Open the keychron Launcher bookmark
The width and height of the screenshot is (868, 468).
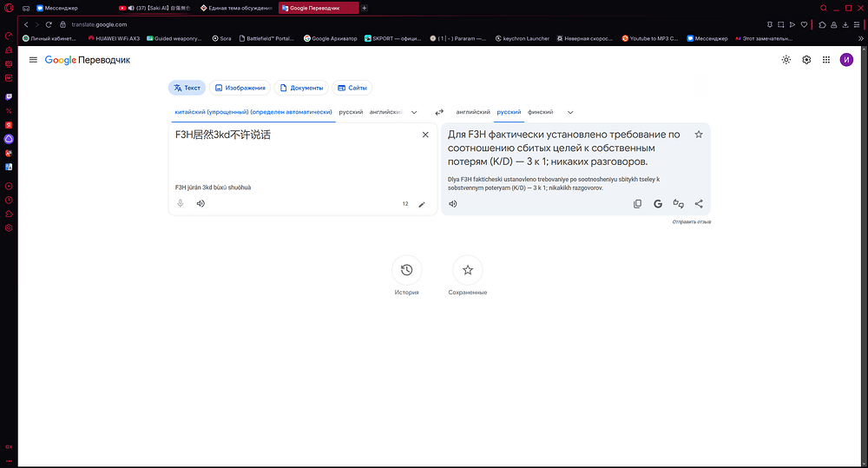[522, 39]
